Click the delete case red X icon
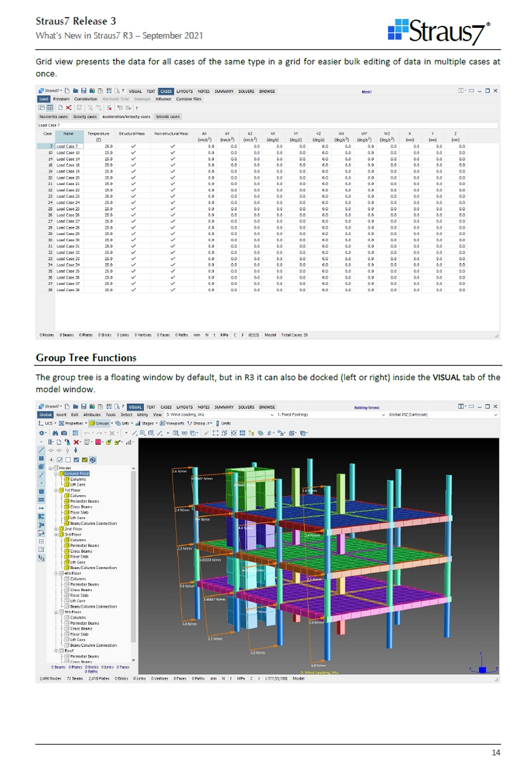Image resolution: width=532 pixels, height=773 pixels. (69, 108)
